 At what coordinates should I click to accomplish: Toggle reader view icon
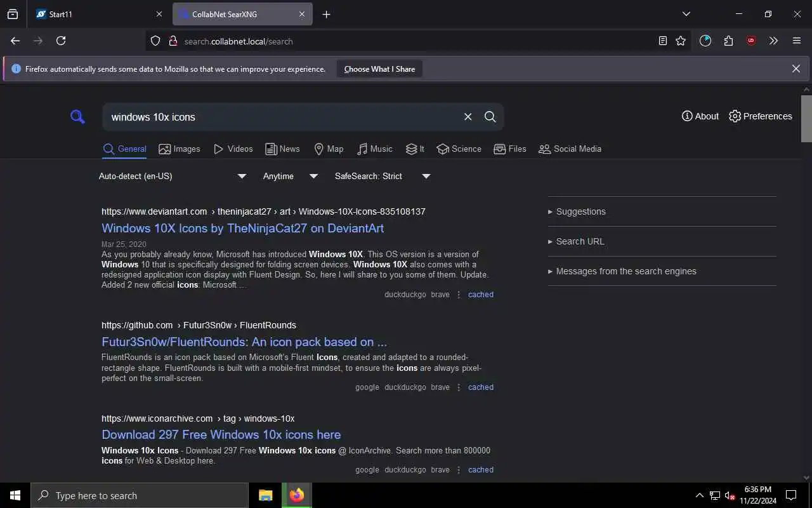[662, 41]
